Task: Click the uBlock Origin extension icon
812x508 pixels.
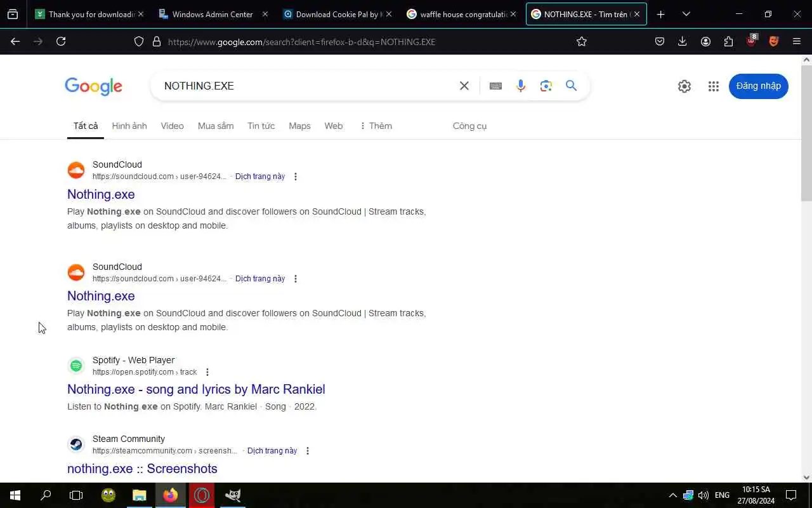Action: click(751, 41)
